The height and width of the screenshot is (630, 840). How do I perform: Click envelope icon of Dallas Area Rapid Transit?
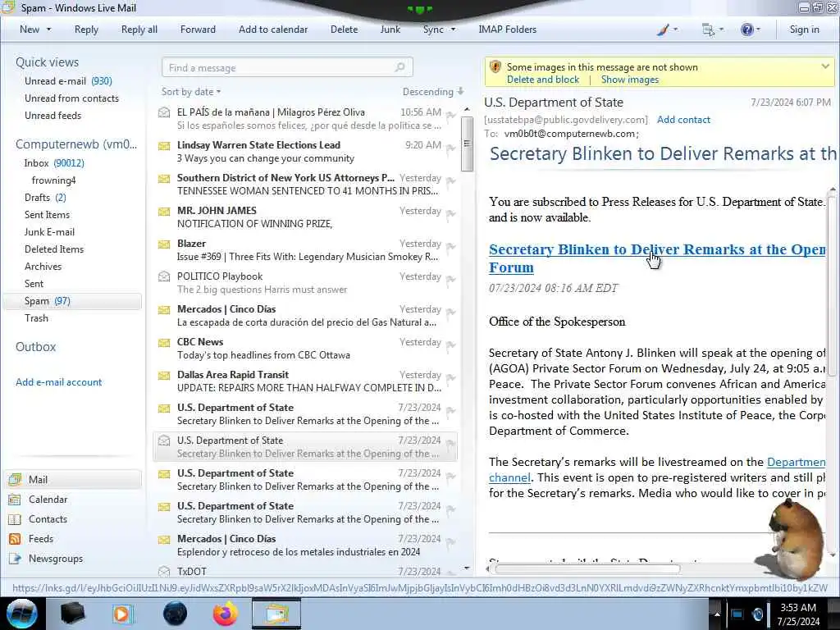(164, 376)
